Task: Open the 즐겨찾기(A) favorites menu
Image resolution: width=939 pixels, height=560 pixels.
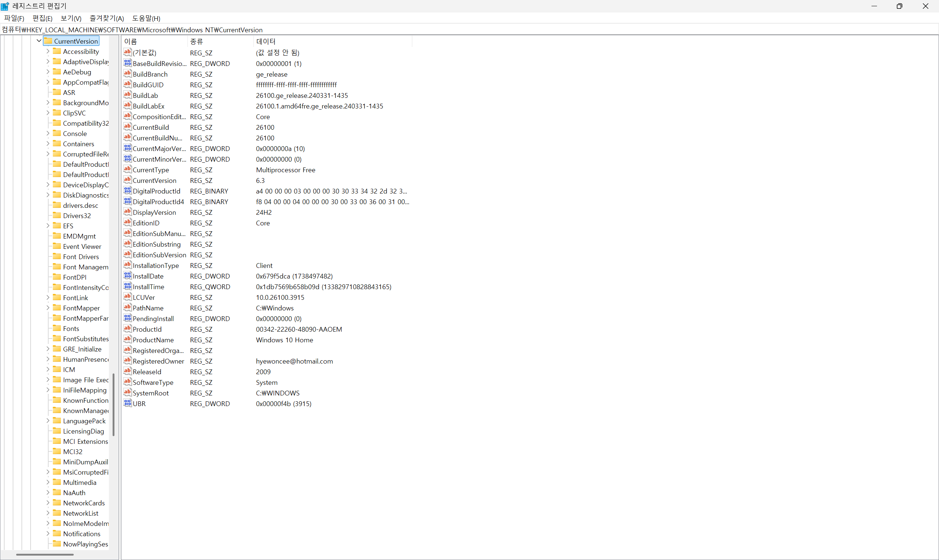Action: pyautogui.click(x=106, y=18)
